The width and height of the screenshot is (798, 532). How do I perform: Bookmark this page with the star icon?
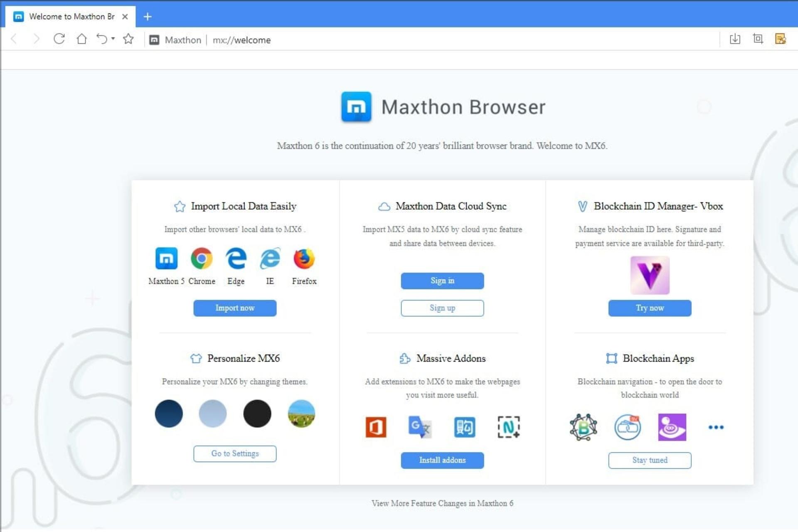[128, 39]
